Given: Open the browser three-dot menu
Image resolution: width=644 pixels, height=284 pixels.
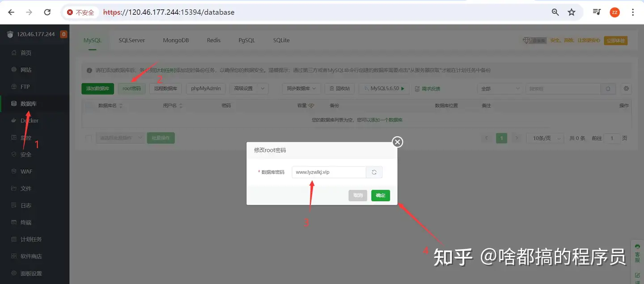Looking at the screenshot, I should 633,13.
